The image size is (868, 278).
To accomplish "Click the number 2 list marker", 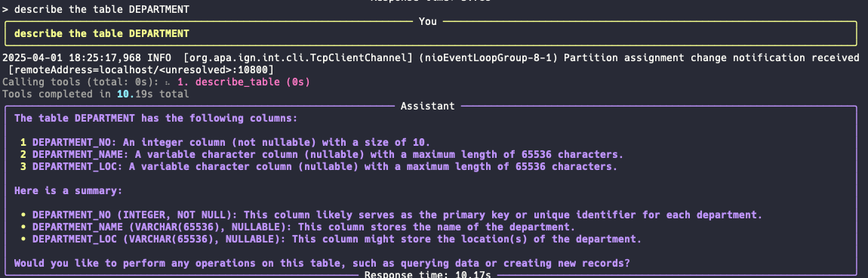I will tap(23, 154).
